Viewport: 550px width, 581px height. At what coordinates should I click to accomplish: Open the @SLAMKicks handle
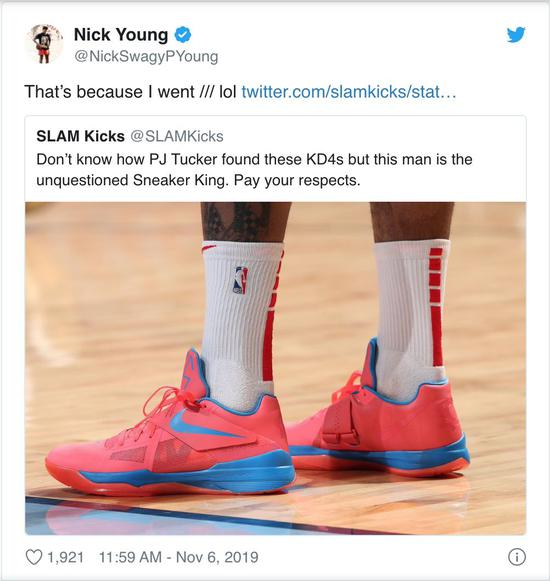pyautogui.click(x=177, y=136)
